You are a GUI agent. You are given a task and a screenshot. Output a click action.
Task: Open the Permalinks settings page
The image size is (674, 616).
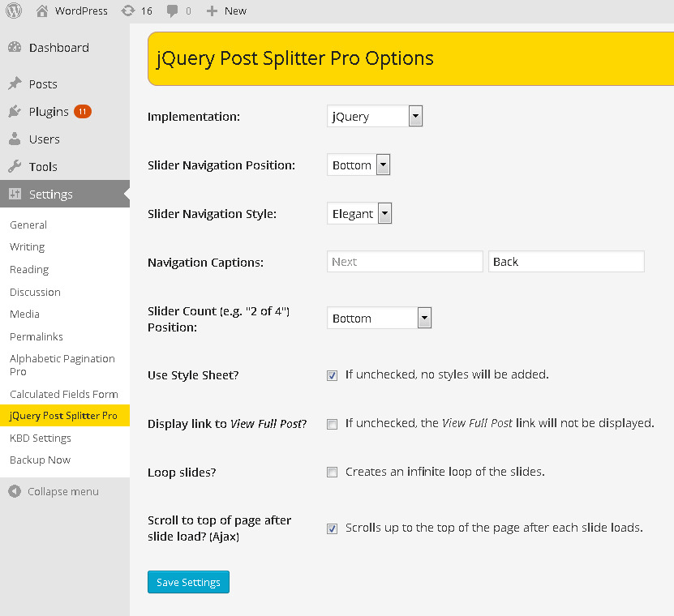coord(36,336)
